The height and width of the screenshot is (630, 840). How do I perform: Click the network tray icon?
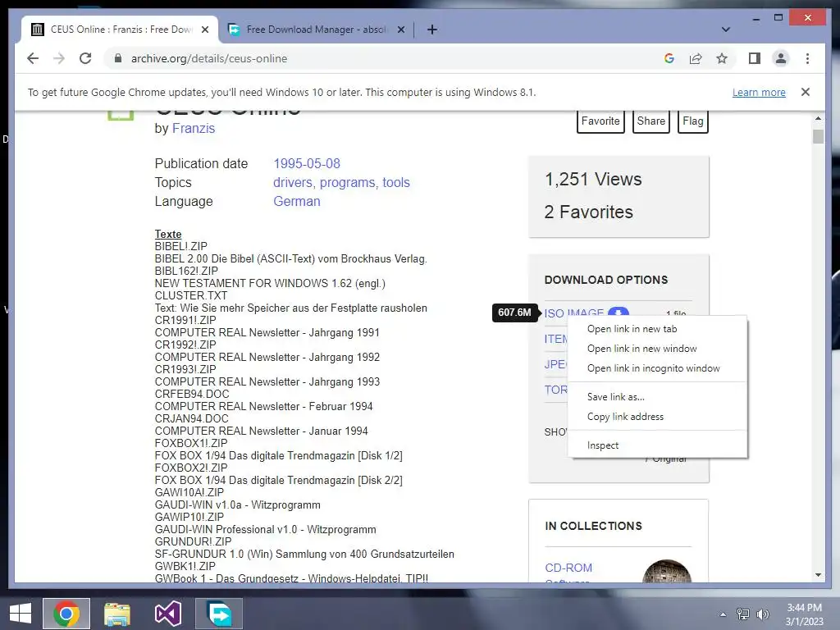(743, 614)
